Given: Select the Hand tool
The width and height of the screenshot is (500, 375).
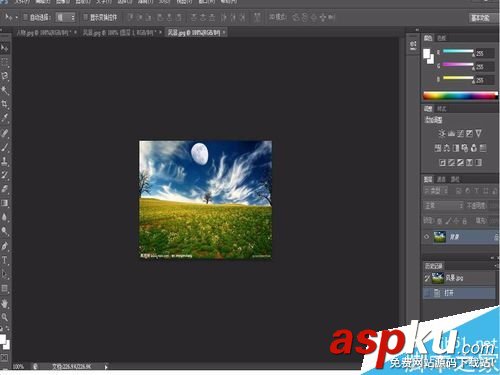Looking at the screenshot, I should coord(4,303).
